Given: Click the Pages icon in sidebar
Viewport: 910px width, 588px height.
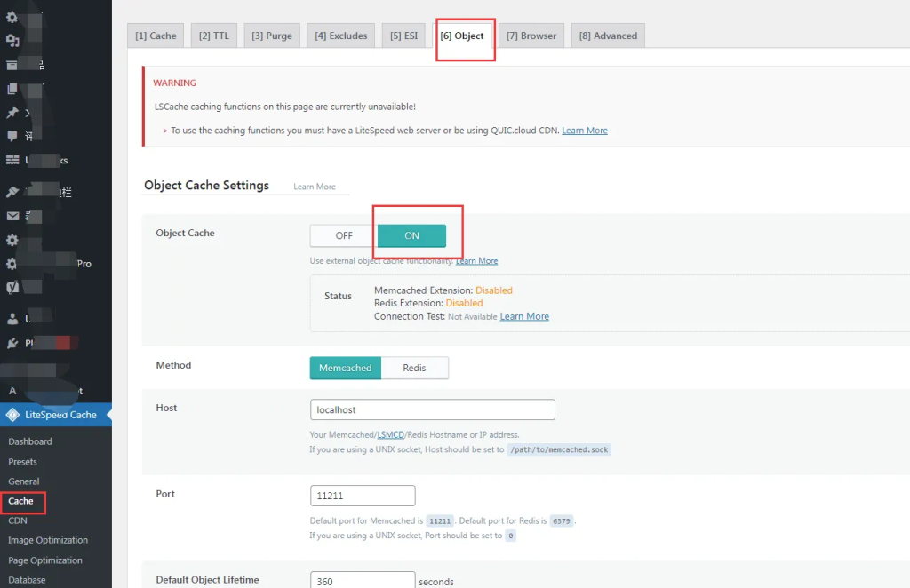Looking at the screenshot, I should [x=12, y=89].
